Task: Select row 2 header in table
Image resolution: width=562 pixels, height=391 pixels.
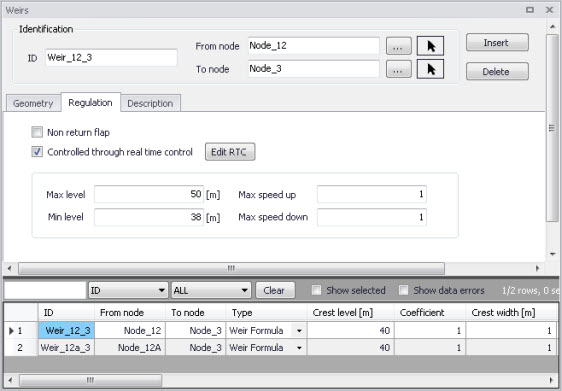Action: 21,347
